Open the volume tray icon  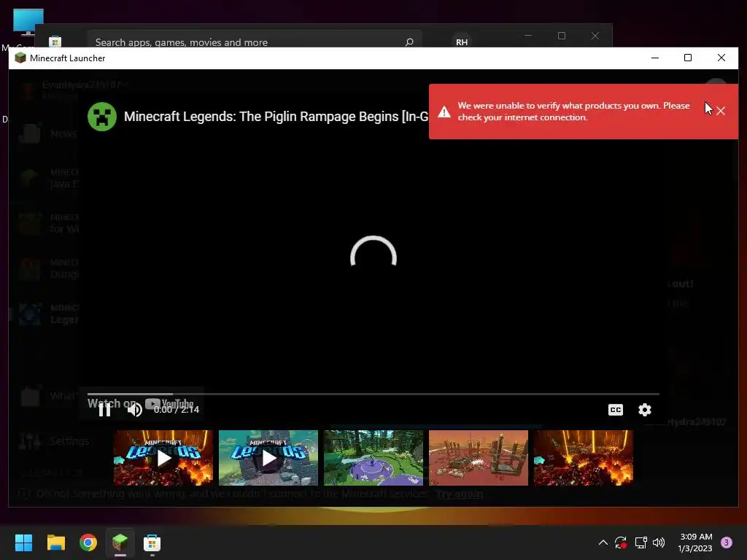coord(659,542)
